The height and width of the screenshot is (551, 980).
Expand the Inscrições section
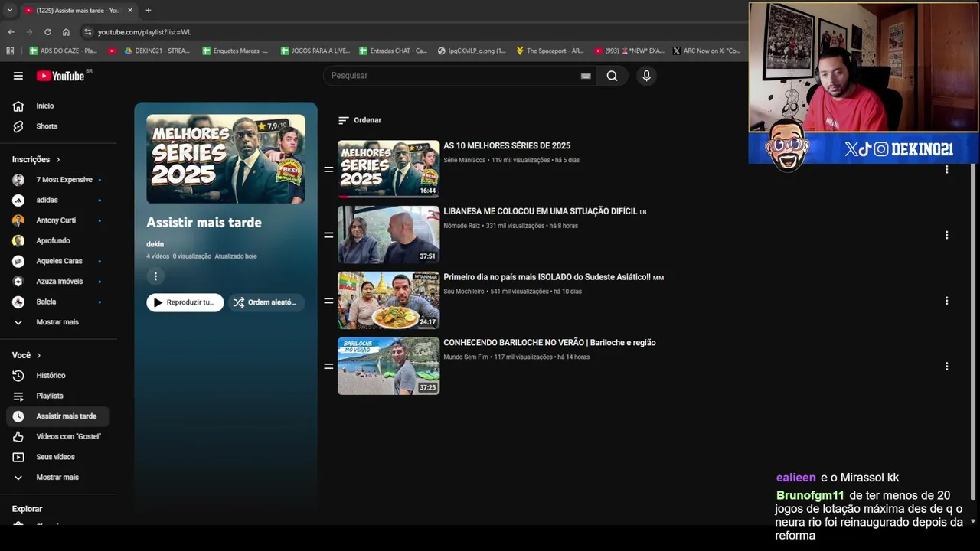click(36, 159)
